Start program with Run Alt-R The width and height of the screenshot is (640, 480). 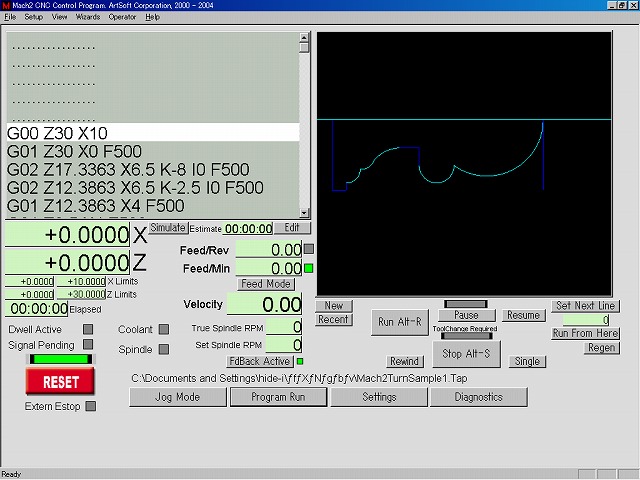pos(400,322)
